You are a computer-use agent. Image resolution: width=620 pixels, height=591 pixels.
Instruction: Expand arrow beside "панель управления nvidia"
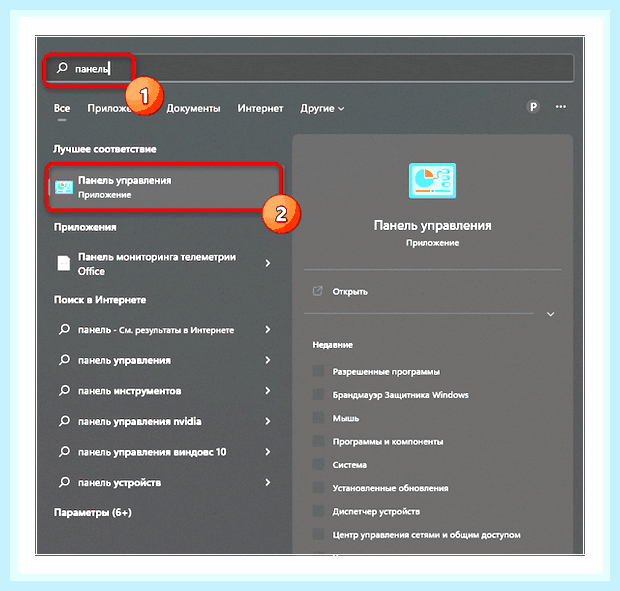coord(268,421)
